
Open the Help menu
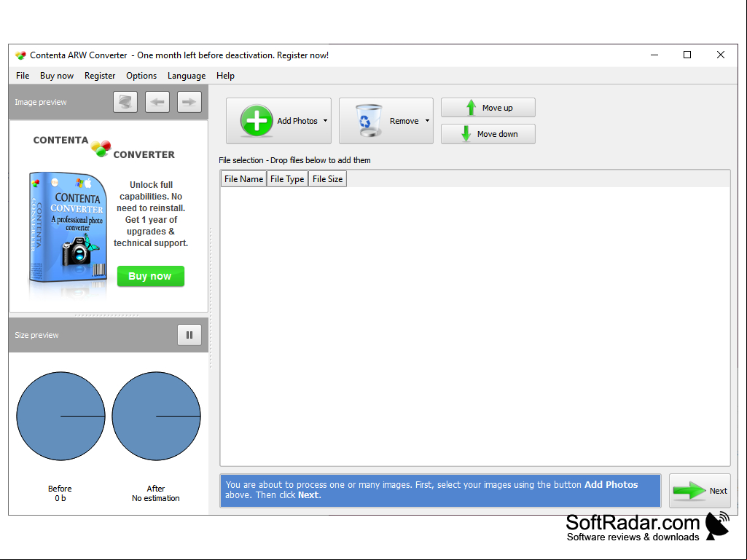pyautogui.click(x=225, y=76)
